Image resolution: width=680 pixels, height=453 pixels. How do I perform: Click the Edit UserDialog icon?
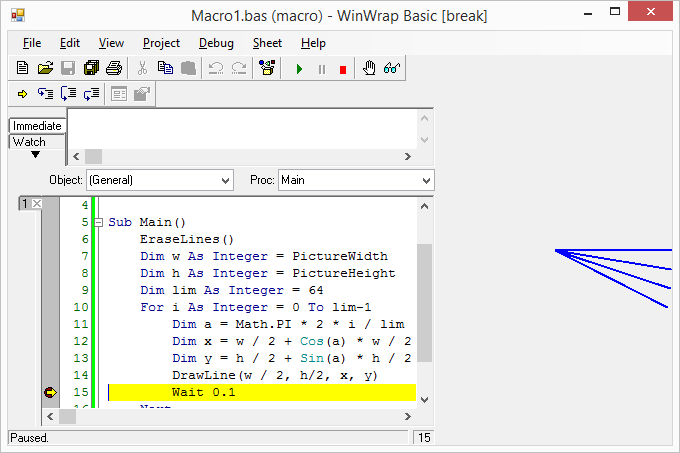click(x=119, y=94)
